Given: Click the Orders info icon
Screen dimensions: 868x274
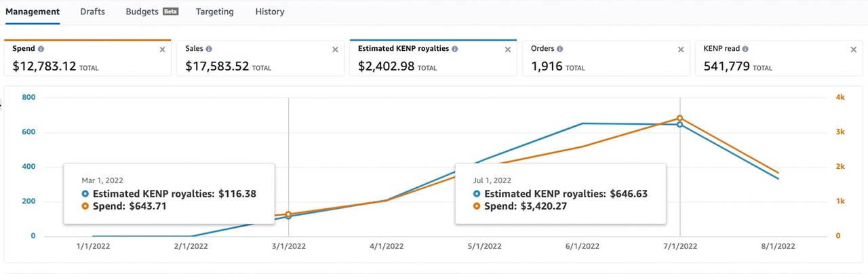Looking at the screenshot, I should click(561, 50).
